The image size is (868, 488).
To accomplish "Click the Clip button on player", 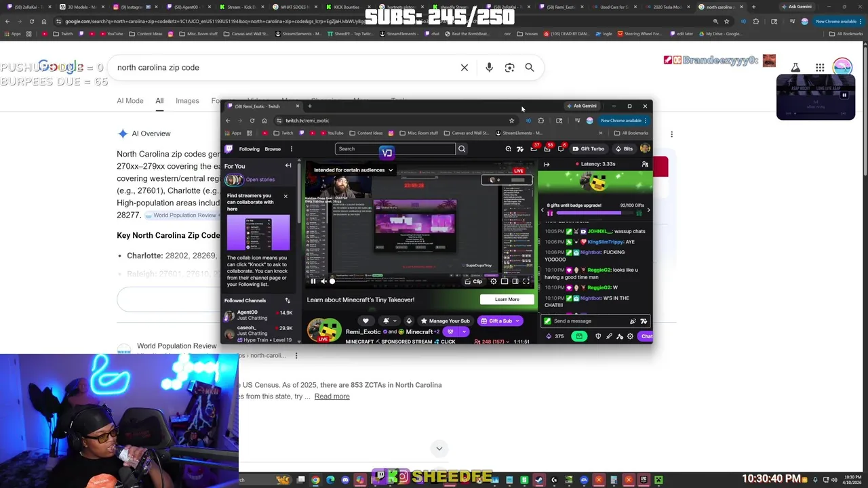I will click(x=473, y=281).
